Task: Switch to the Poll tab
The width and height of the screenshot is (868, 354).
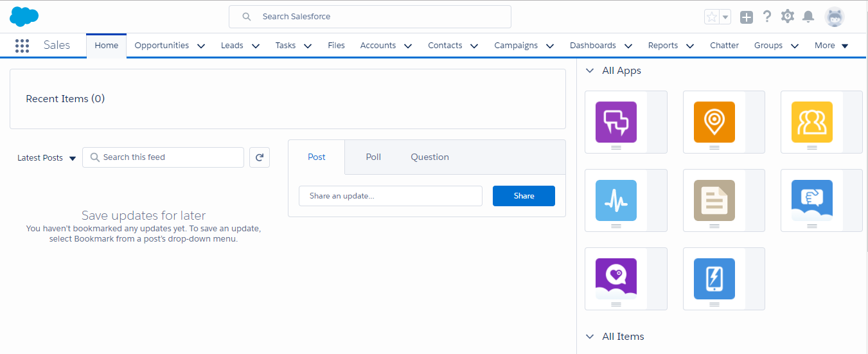Action: (x=373, y=157)
